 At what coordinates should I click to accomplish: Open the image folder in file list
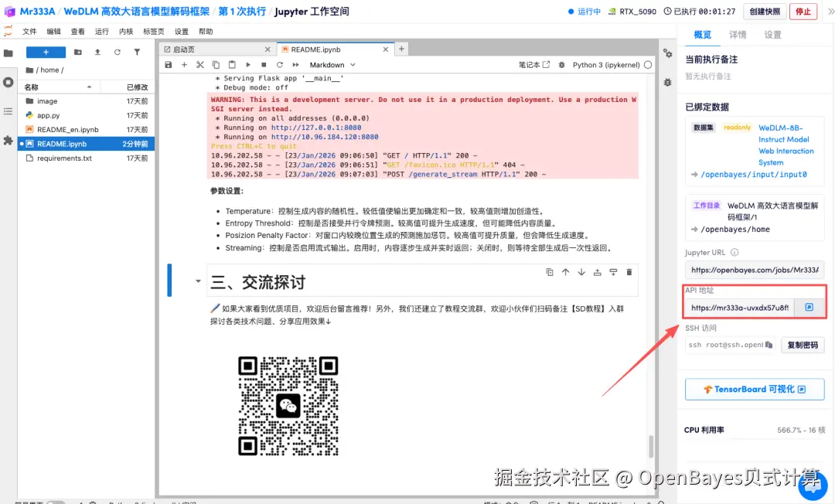click(x=87, y=101)
